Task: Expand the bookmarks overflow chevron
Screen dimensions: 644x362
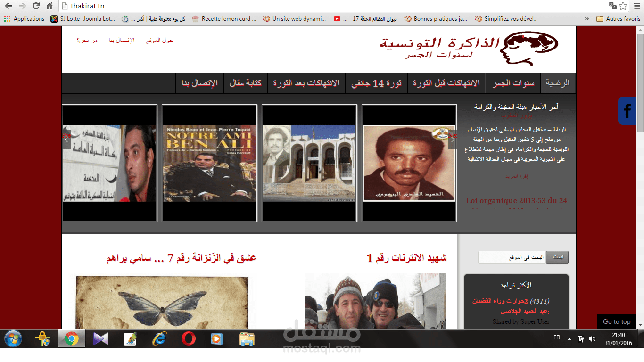Action: coord(586,19)
